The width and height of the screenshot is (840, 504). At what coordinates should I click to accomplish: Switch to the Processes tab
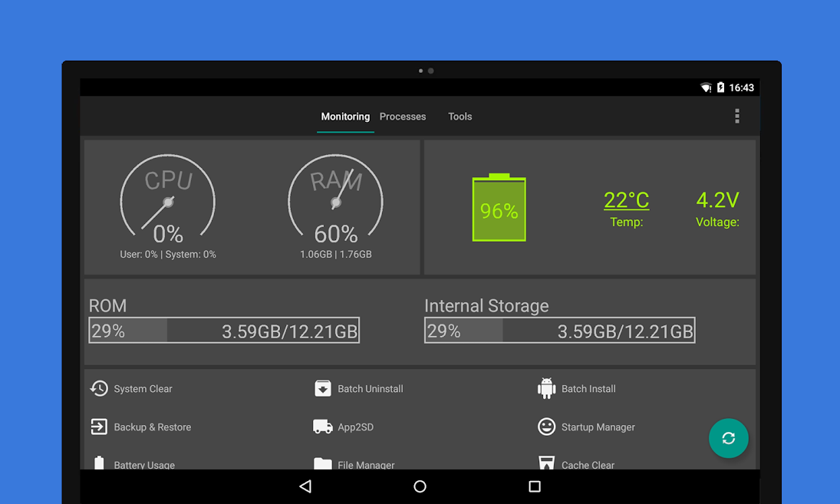point(403,117)
